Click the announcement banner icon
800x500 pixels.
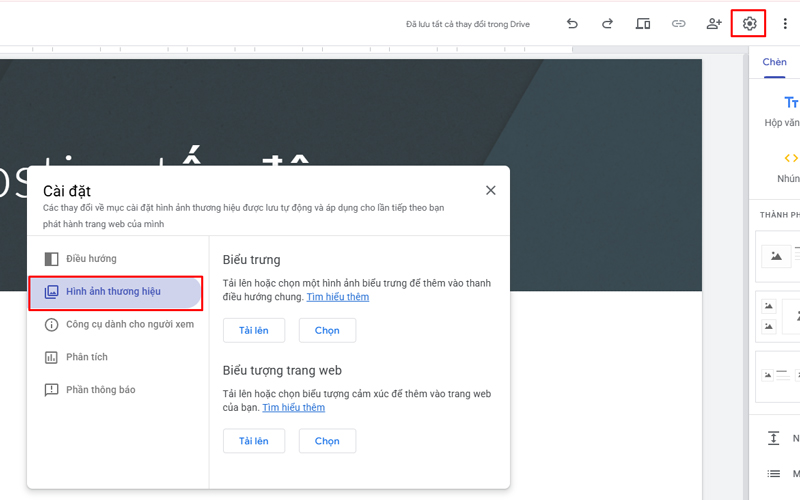[51, 390]
